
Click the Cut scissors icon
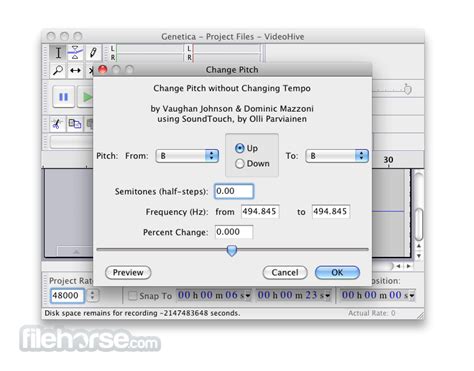pos(57,124)
